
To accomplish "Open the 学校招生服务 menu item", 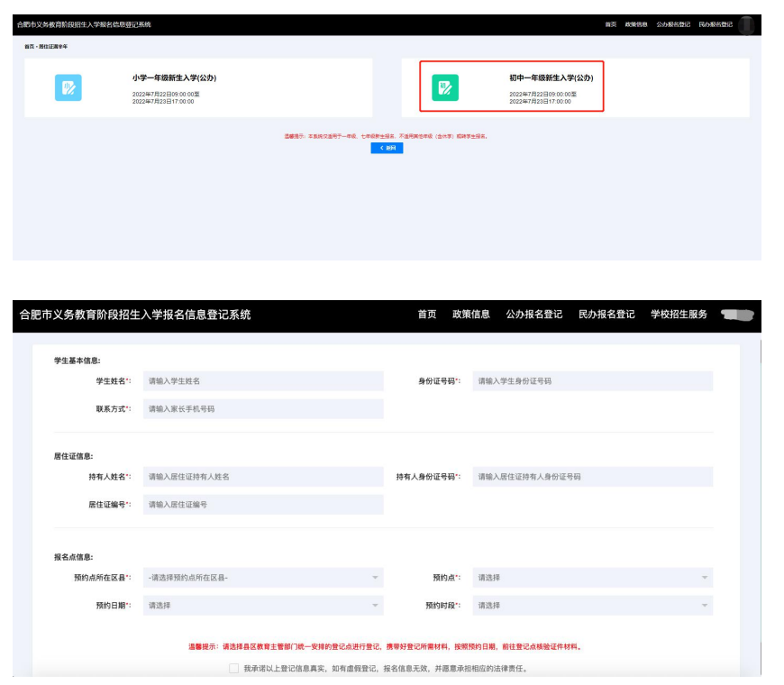I will pos(679,315).
